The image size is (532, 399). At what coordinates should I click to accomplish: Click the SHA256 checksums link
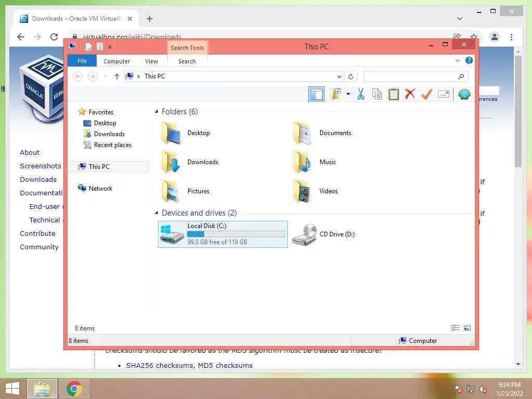click(x=159, y=365)
